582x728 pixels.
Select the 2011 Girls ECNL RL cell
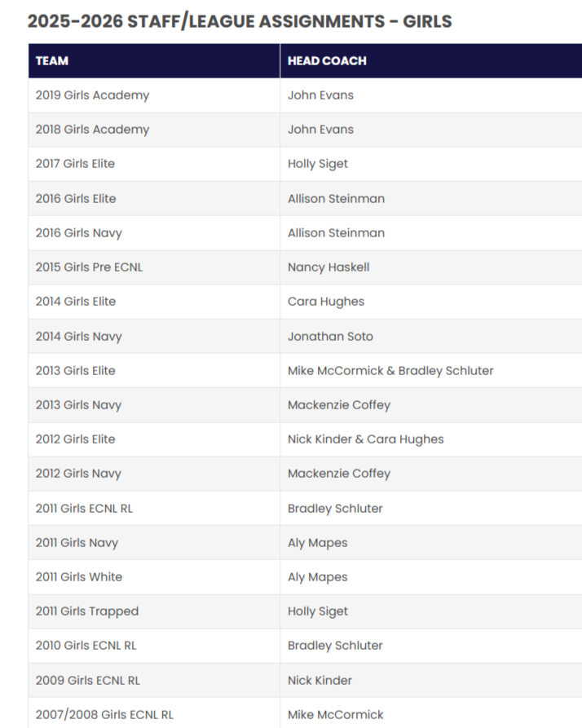[154, 509]
